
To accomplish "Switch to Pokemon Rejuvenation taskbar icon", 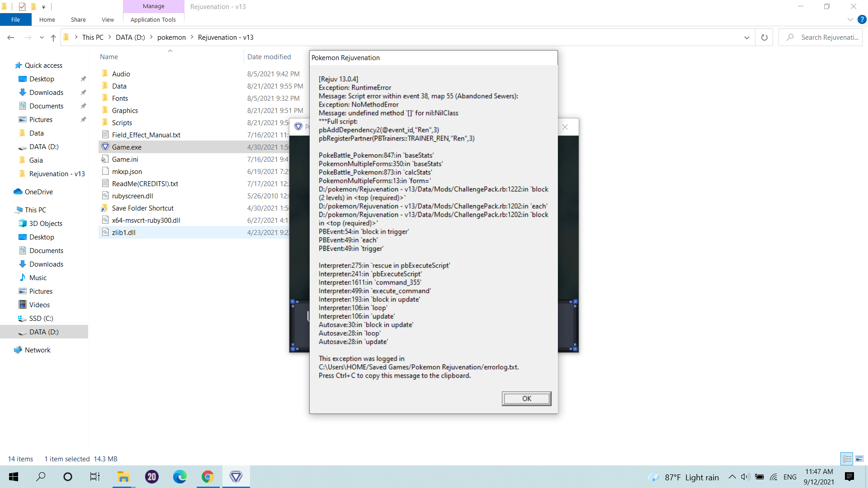I will point(236,477).
